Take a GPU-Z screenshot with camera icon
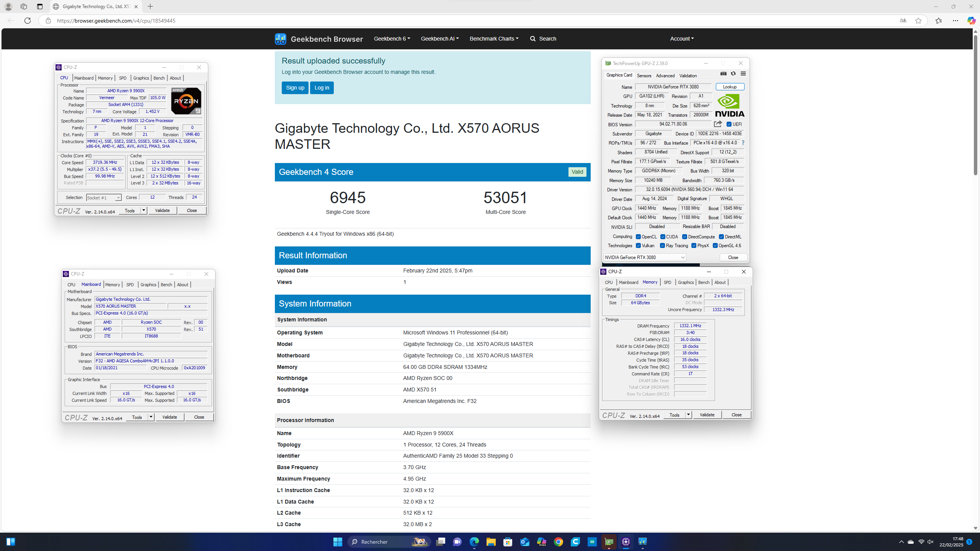This screenshot has height=551, width=980. 724,74
